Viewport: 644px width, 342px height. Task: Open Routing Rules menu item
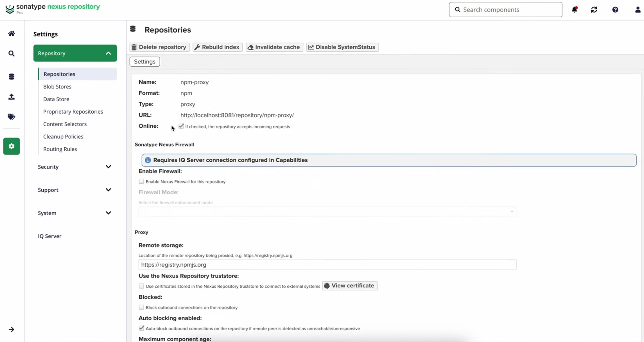pos(60,149)
